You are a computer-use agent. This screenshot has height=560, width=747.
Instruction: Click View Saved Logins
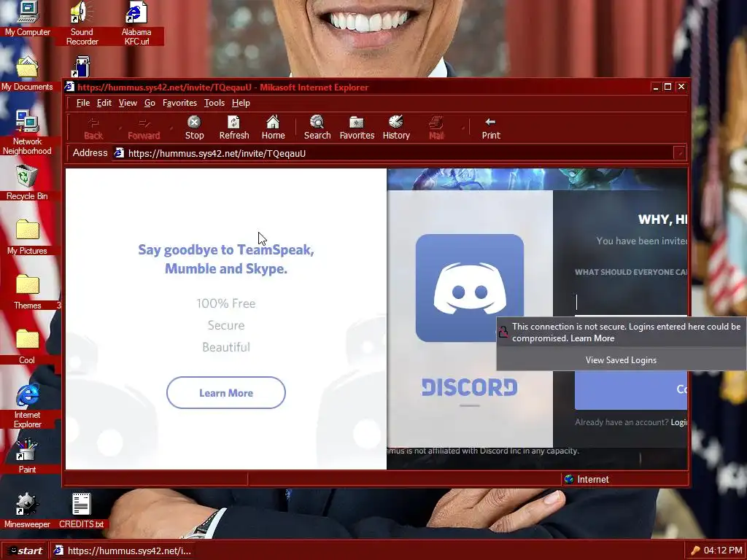(x=621, y=360)
